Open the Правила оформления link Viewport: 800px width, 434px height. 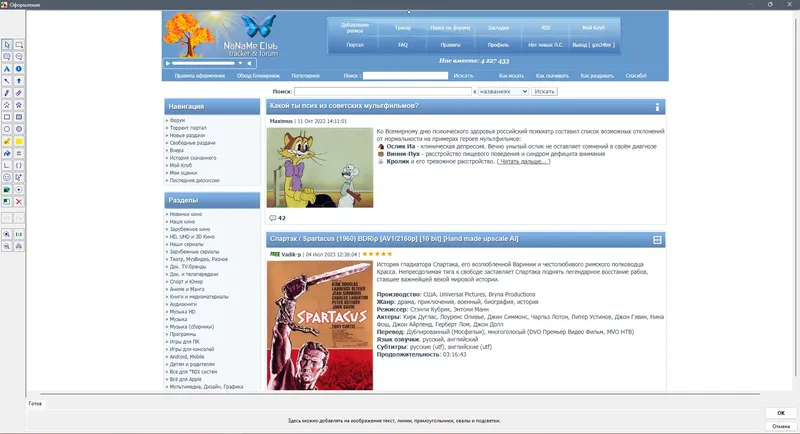(199, 75)
